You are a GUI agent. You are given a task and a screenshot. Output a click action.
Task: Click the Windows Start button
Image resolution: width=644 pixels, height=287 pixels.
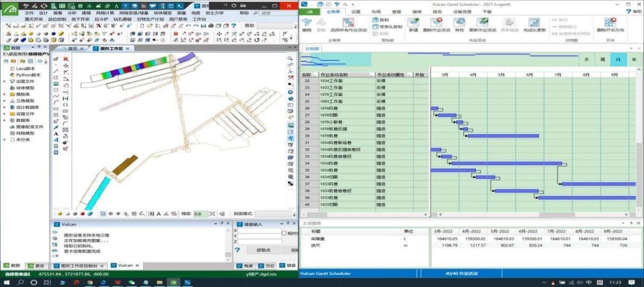pyautogui.click(x=7, y=283)
